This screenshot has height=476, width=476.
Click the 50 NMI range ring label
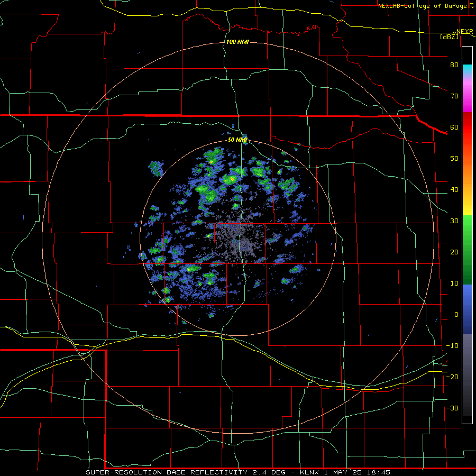tap(237, 140)
